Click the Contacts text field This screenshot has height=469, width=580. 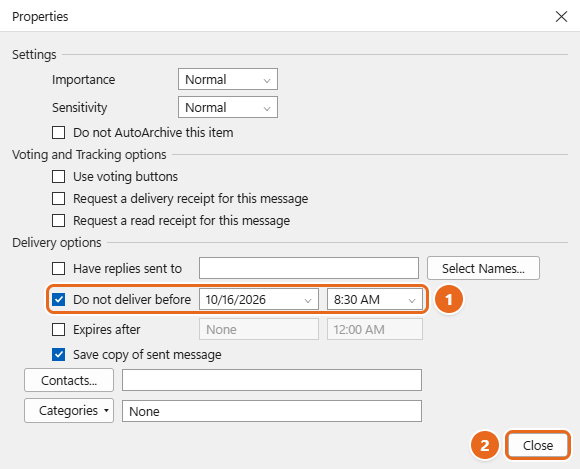pos(272,380)
